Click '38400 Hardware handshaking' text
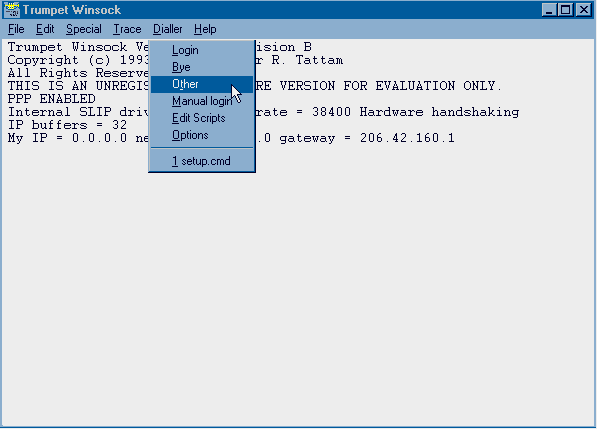The height and width of the screenshot is (429, 597). click(415, 112)
